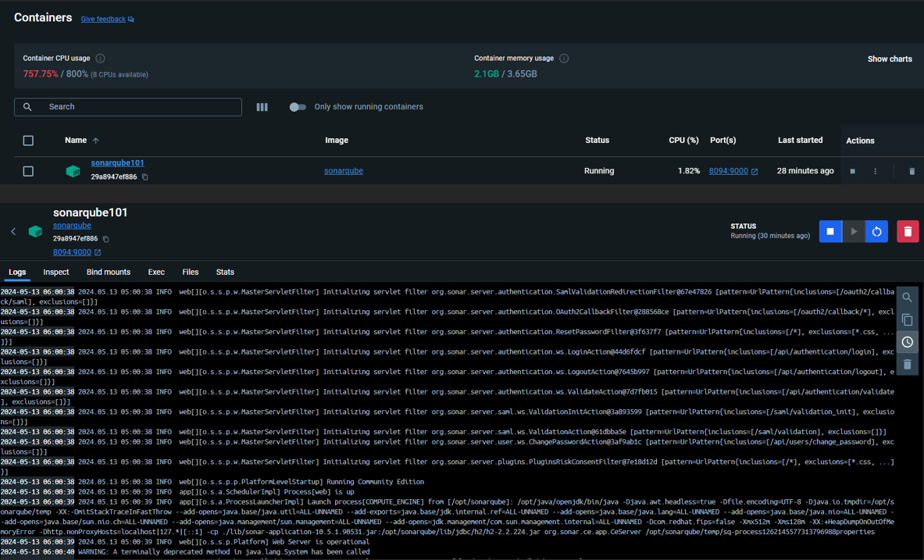
Task: Toggle log timestamps clock icon
Action: [907, 342]
